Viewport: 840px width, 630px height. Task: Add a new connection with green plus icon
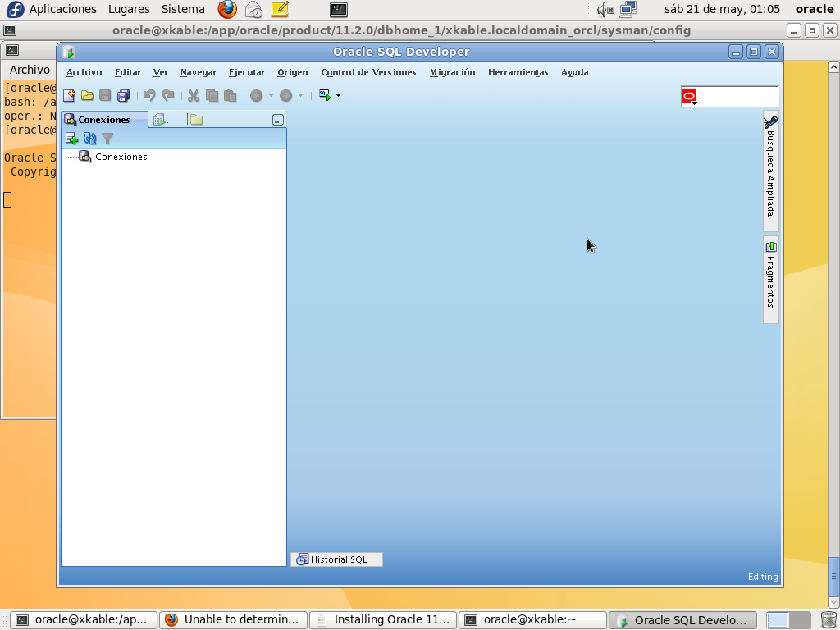[71, 139]
